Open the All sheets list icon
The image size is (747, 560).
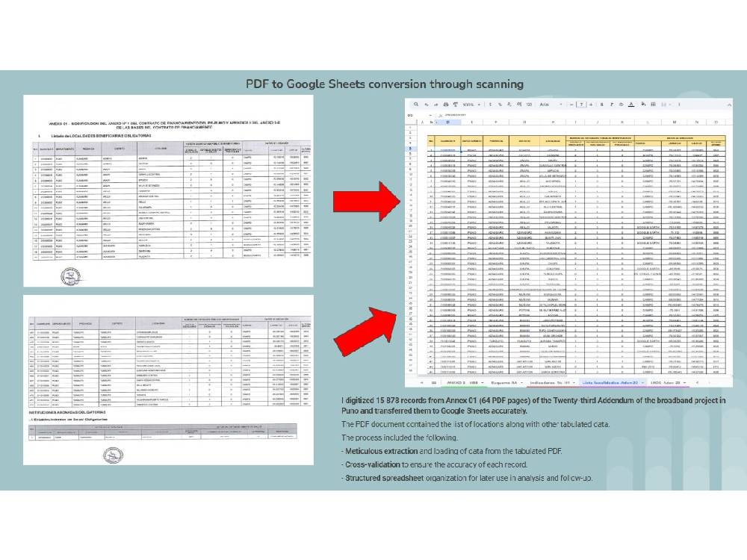click(x=434, y=382)
